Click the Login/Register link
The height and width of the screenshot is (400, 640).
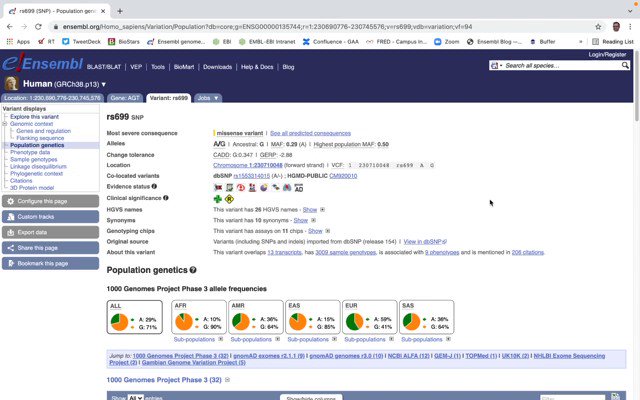[607, 54]
